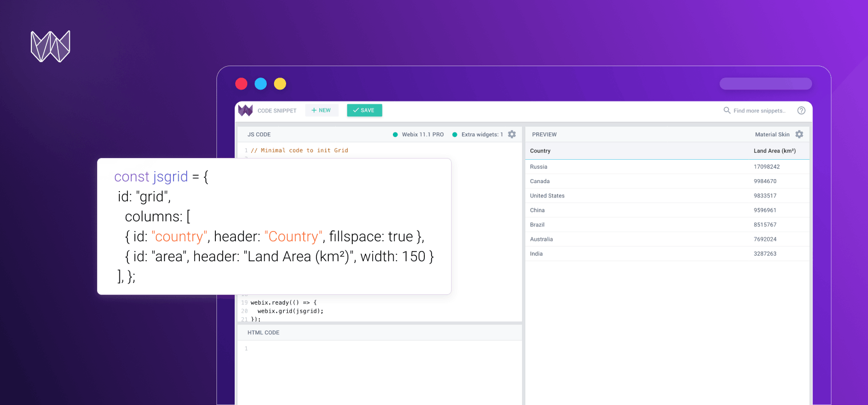Open the JS Code settings gear
This screenshot has height=405, width=868.
point(512,134)
